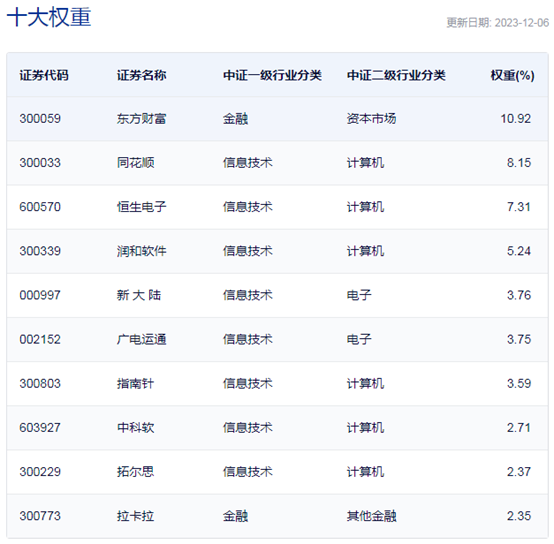Image resolution: width=554 pixels, height=544 pixels.
Task: Click weight value 10.92
Action: (515, 119)
